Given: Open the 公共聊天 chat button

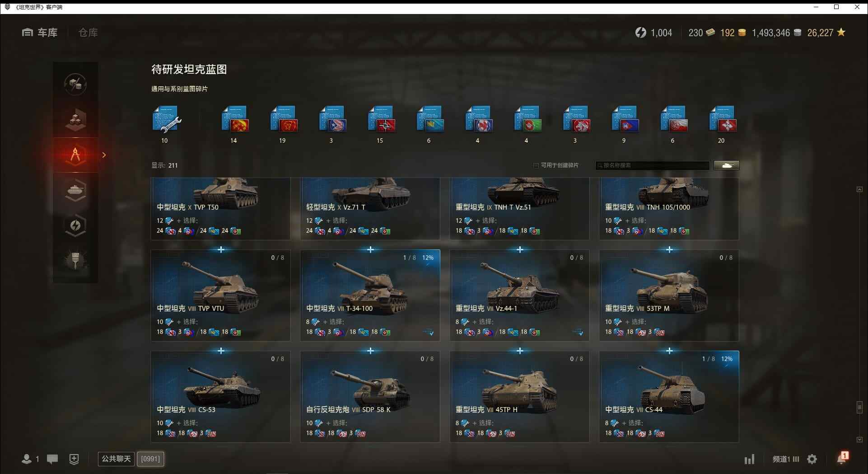Looking at the screenshot, I should pos(116,459).
